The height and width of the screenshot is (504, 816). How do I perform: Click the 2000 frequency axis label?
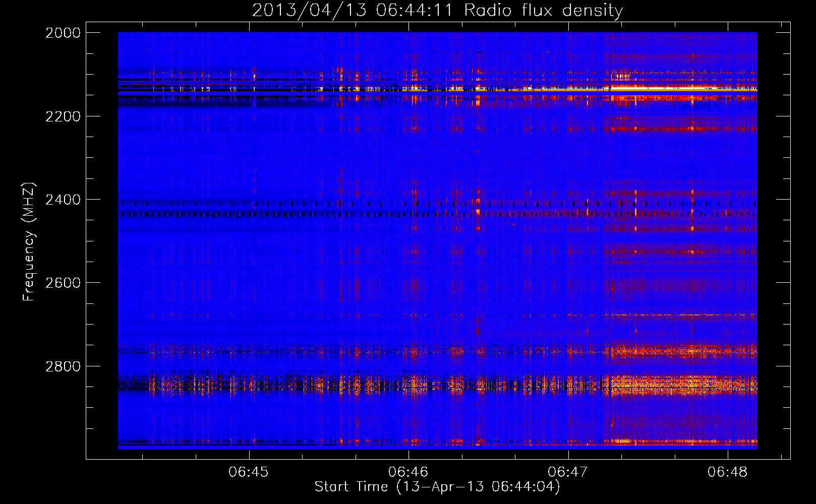coord(63,33)
